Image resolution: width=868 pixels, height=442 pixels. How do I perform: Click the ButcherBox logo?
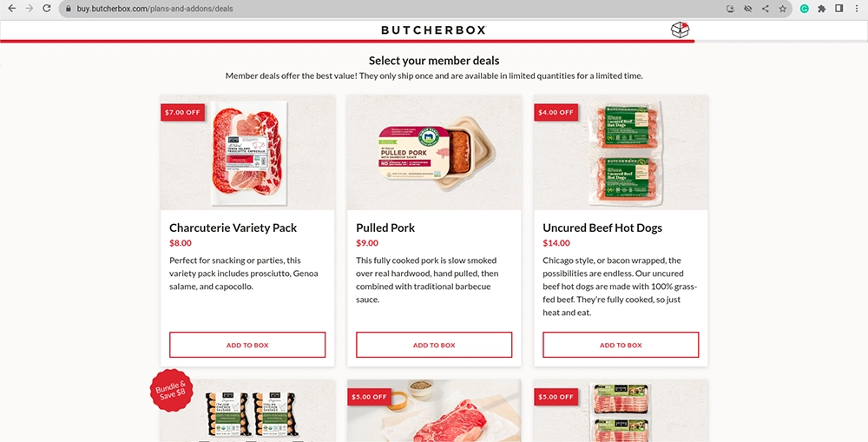pos(433,30)
